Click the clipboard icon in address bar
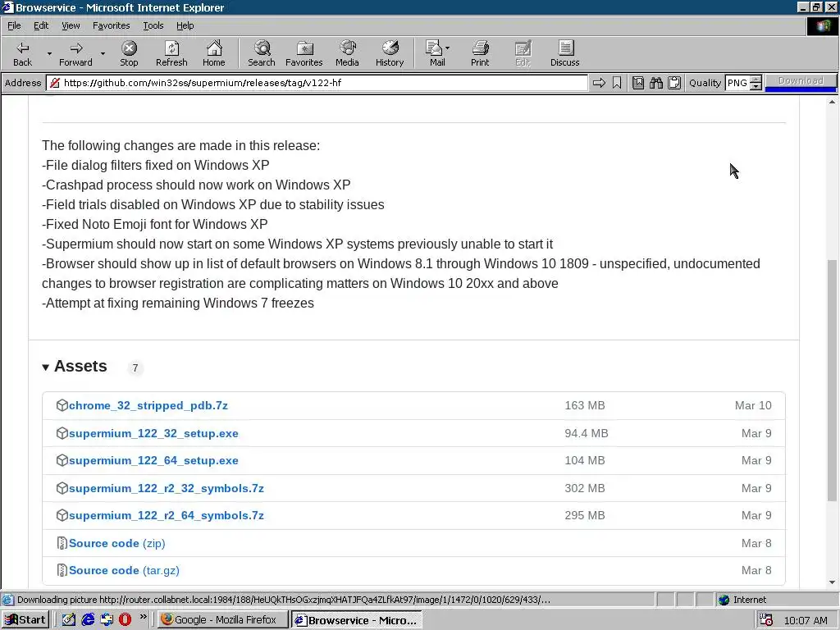 (x=674, y=83)
